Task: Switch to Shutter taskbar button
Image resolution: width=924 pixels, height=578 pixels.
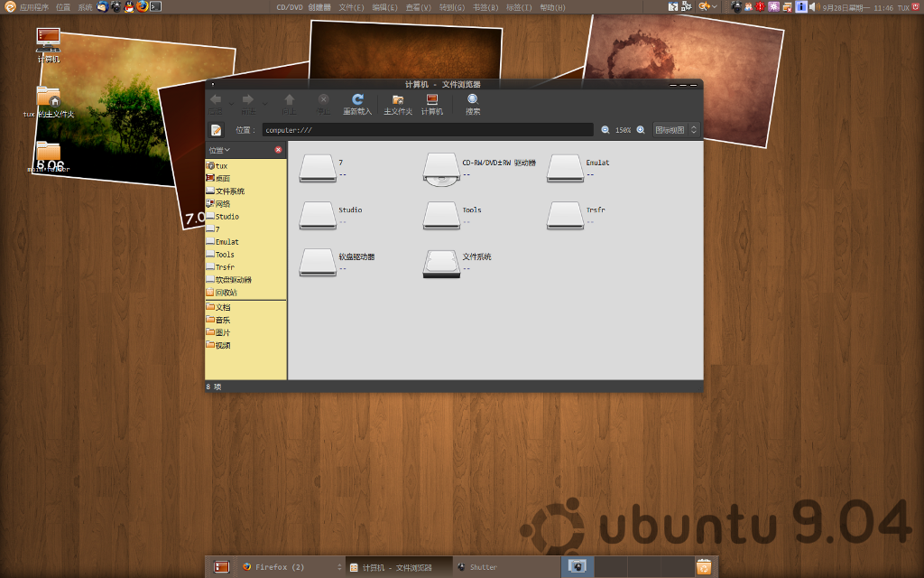Action: coord(506,567)
